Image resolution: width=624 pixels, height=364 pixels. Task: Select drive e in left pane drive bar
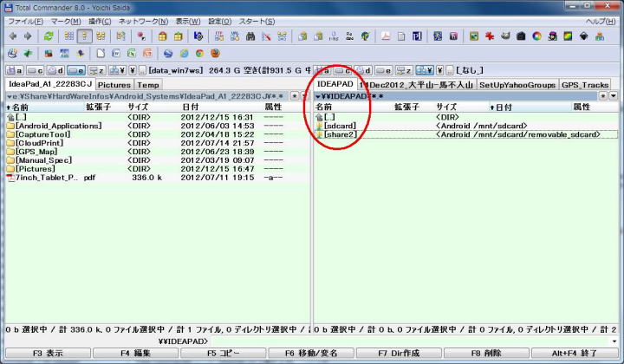pos(76,71)
